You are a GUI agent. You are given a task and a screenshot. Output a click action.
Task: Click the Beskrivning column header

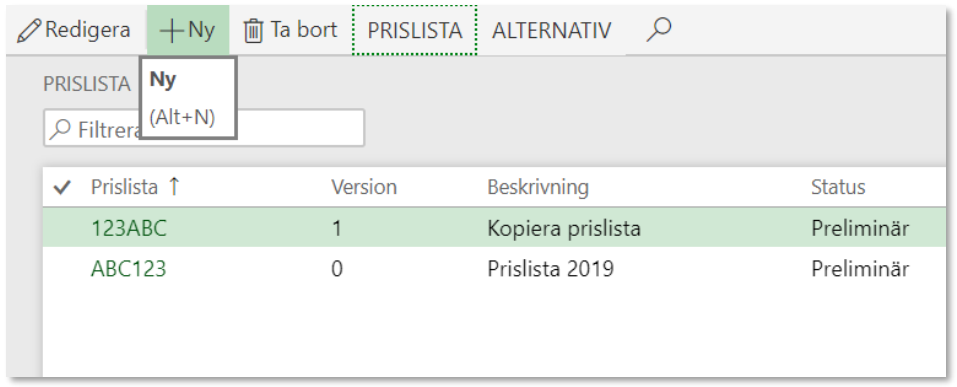pyautogui.click(x=538, y=187)
